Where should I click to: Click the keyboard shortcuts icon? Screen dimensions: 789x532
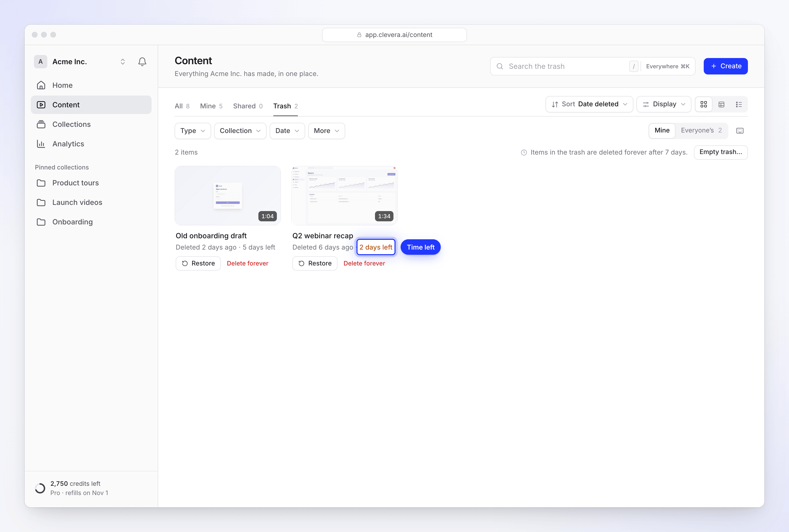coord(740,131)
